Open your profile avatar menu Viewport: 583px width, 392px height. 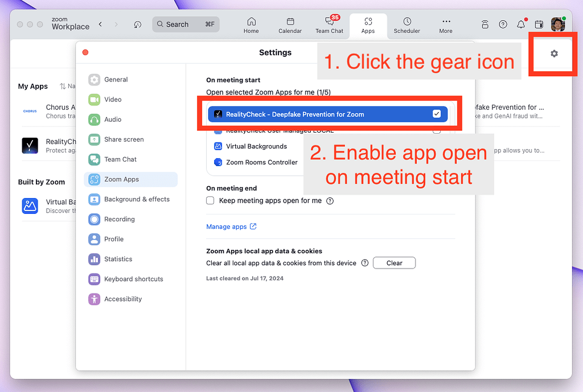[x=557, y=24]
